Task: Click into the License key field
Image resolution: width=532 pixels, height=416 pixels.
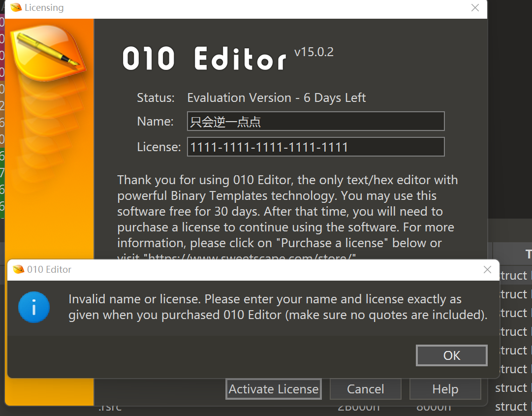Action: (315, 147)
